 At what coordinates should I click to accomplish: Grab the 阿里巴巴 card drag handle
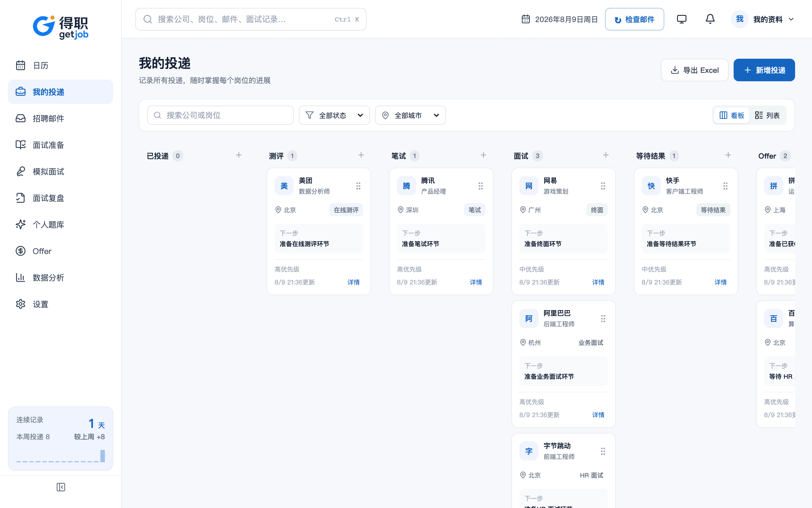[603, 319]
